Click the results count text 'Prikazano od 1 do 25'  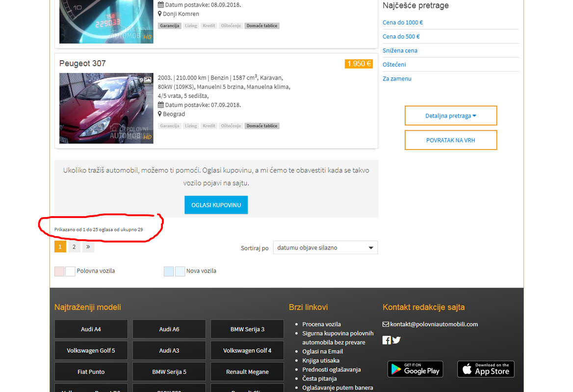click(x=76, y=230)
